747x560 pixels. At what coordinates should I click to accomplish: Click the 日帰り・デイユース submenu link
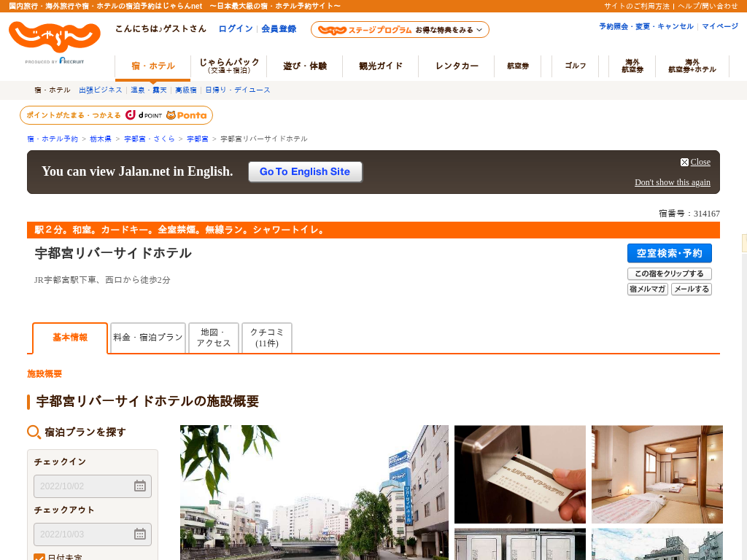click(237, 90)
